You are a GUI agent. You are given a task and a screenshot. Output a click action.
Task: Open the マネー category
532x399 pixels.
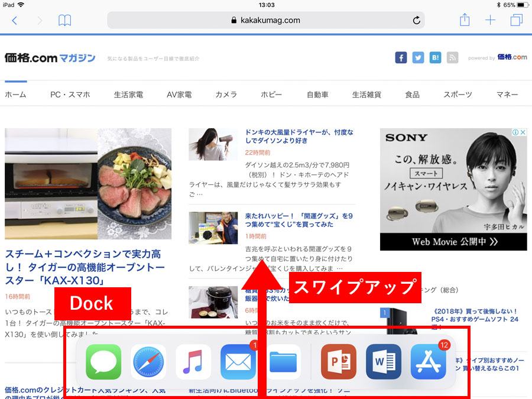507,95
